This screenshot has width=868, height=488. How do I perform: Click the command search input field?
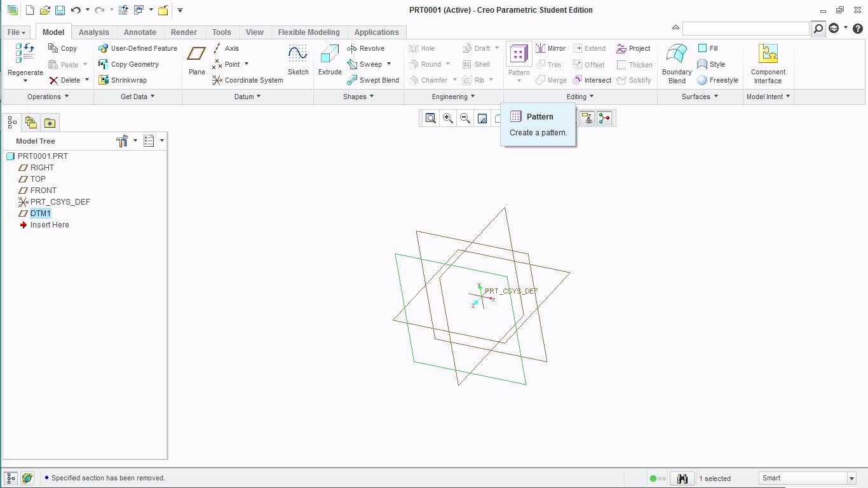point(746,29)
